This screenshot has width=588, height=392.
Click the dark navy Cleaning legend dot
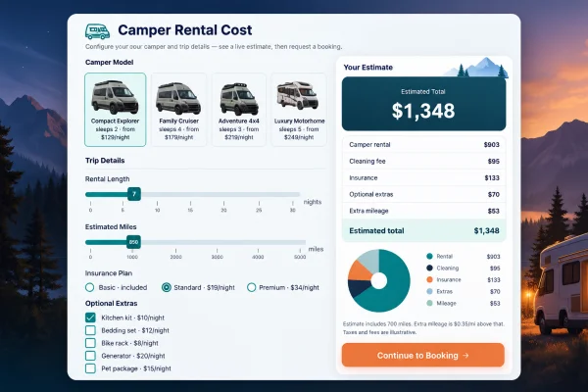pos(430,268)
